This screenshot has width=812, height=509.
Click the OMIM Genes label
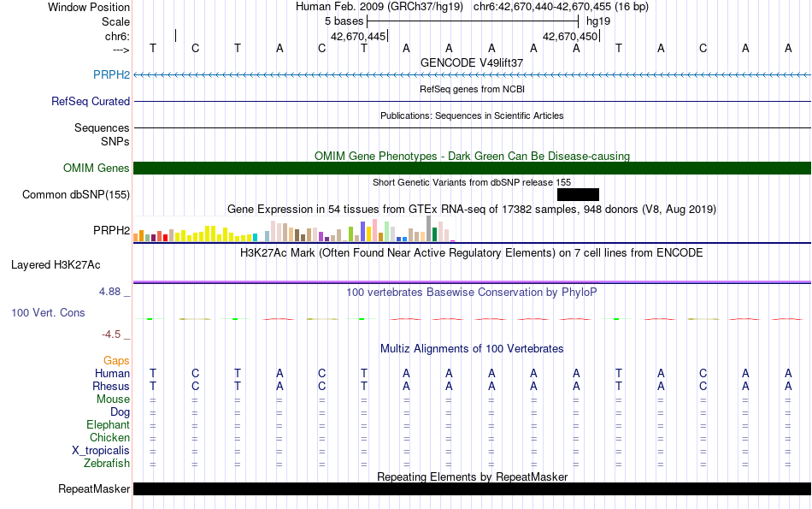point(96,168)
